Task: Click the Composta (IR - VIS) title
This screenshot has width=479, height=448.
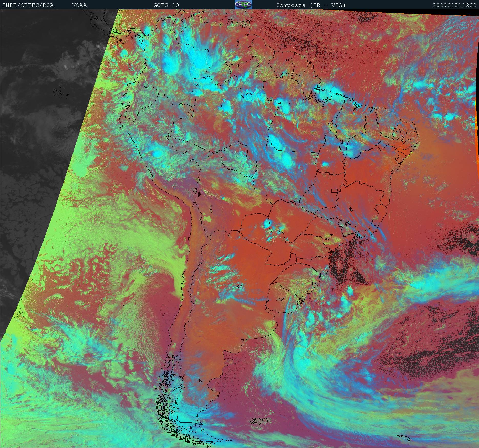Action: click(311, 5)
